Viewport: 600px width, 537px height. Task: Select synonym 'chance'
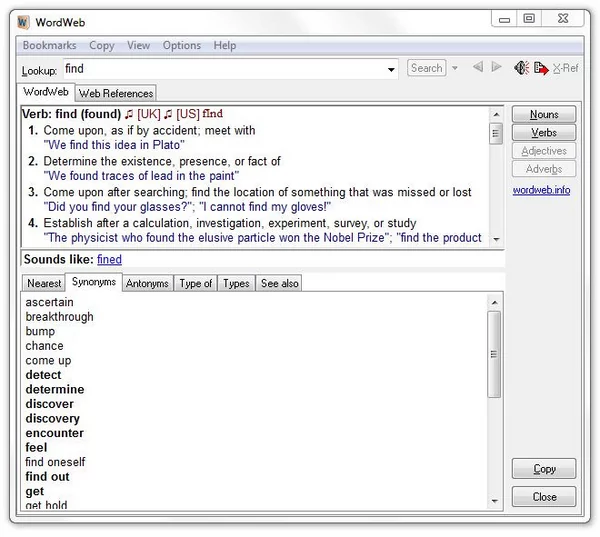(44, 346)
